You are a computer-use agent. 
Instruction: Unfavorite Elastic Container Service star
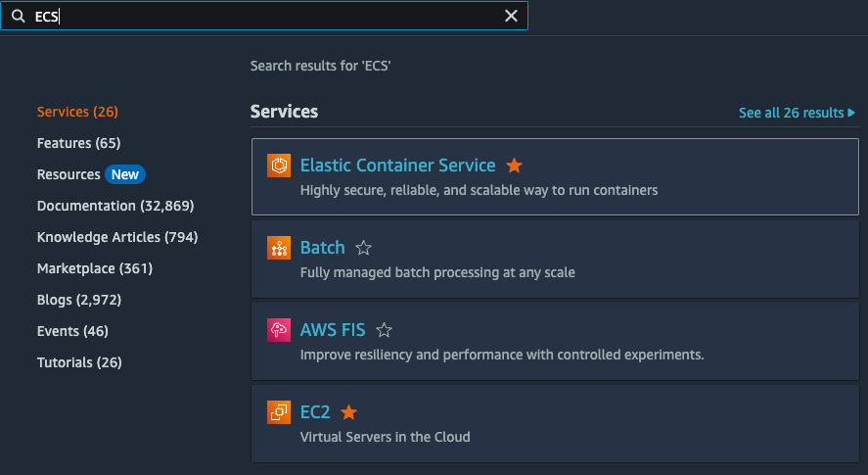click(515, 166)
